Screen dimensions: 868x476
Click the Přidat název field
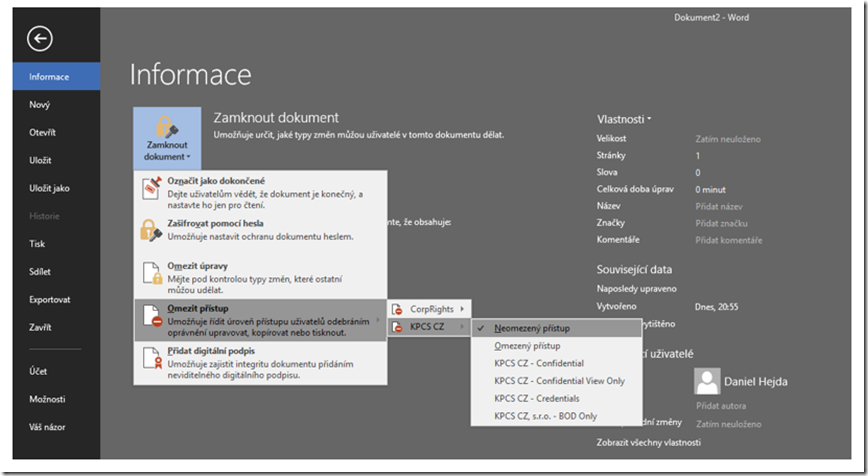click(719, 206)
